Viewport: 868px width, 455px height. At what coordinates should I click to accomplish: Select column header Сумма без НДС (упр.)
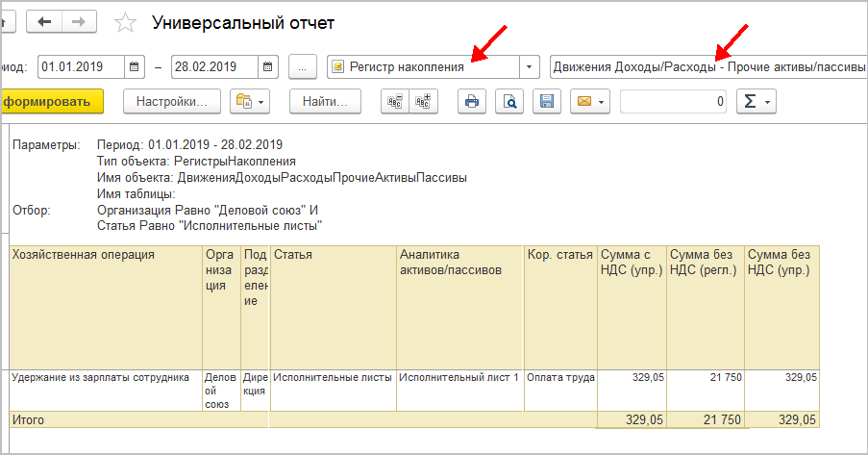point(781,308)
